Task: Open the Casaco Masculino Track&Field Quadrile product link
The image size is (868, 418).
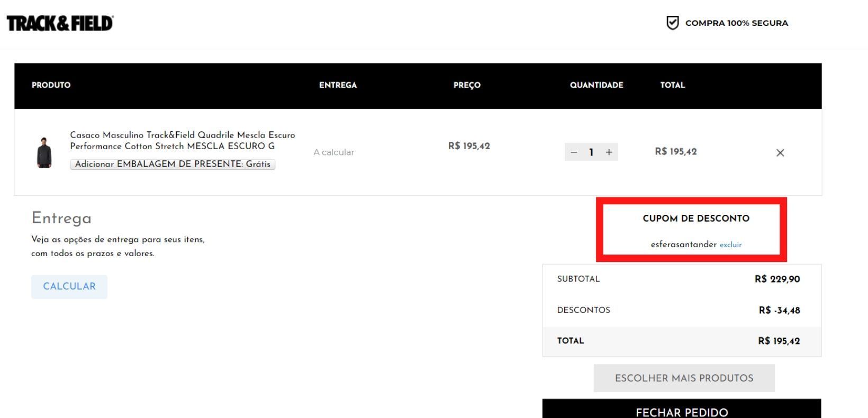Action: tap(183, 141)
